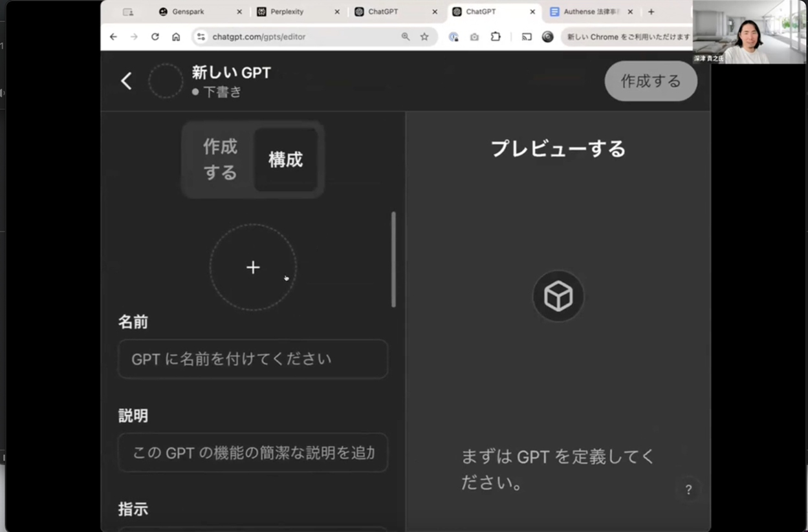Click the tab search icon at left of tabs
The image size is (808, 532).
128,12
